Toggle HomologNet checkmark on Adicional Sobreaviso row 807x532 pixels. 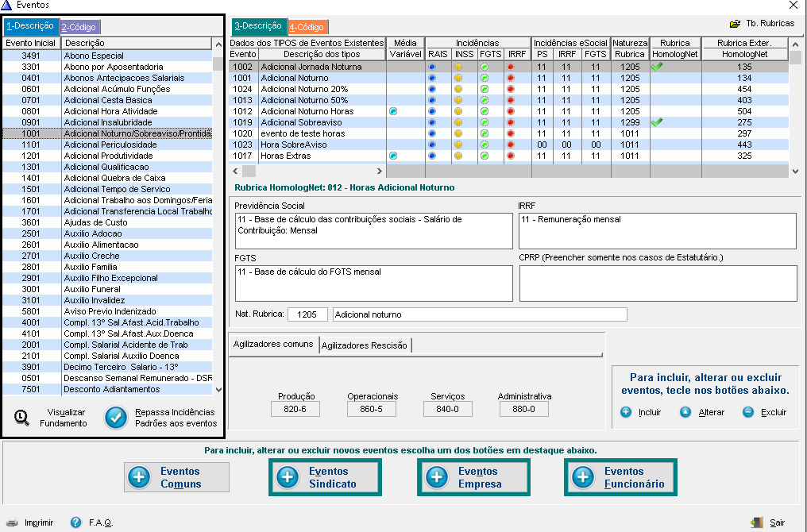pyautogui.click(x=657, y=122)
